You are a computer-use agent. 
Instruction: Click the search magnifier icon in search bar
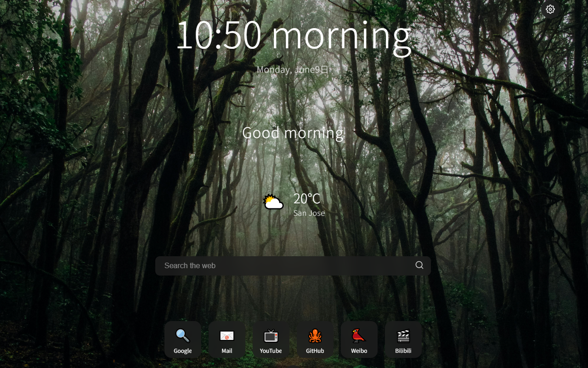click(419, 265)
